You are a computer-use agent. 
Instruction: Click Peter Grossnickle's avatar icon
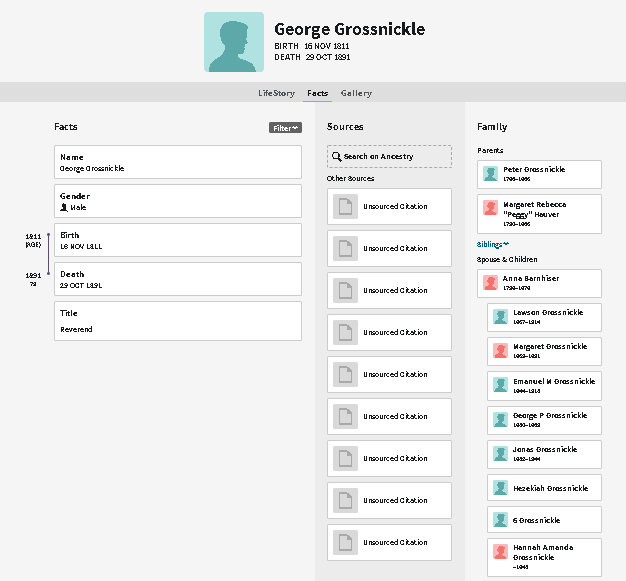tap(491, 174)
